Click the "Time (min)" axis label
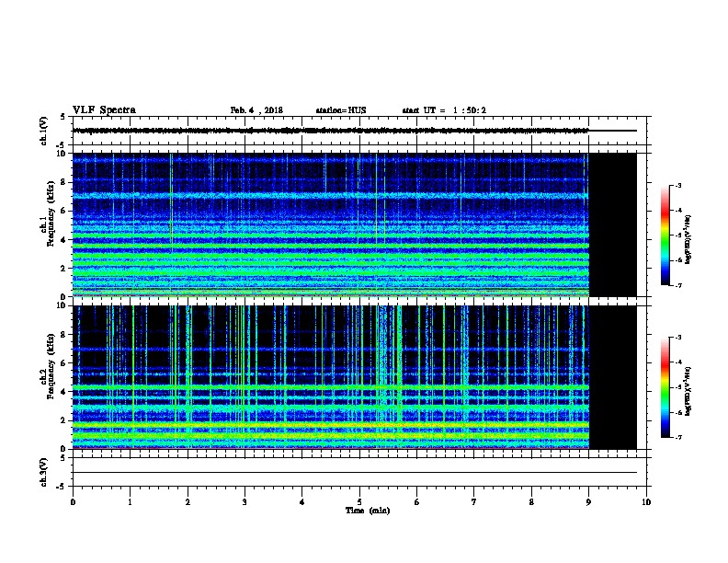The width and height of the screenshot is (728, 563). [368, 511]
